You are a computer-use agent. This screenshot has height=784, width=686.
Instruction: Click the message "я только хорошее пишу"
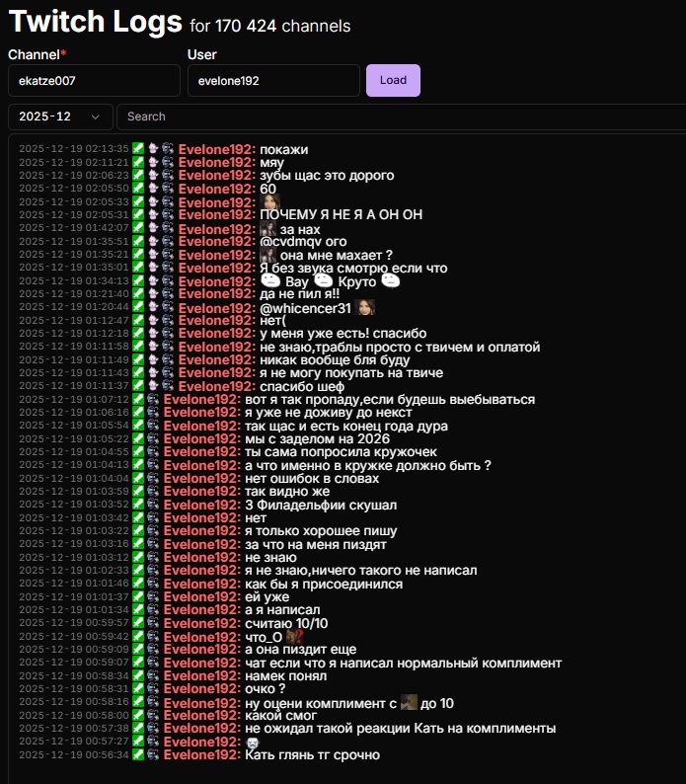tap(321, 530)
